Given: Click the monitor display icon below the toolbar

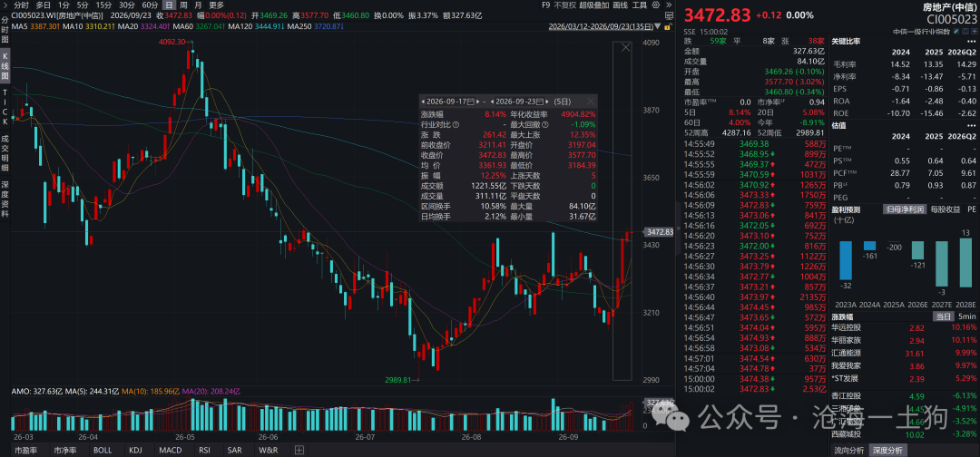Looking at the screenshot, I should pyautogui.click(x=669, y=15).
